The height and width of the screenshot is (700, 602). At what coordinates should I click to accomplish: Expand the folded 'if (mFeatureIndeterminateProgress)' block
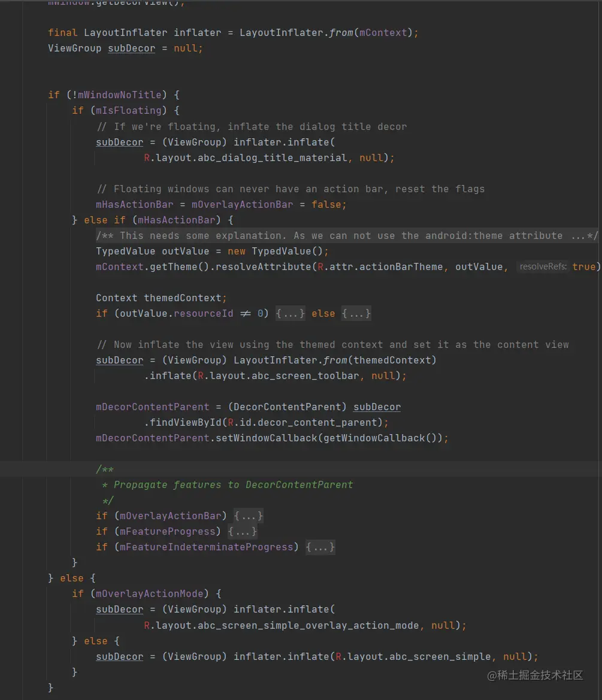click(320, 547)
